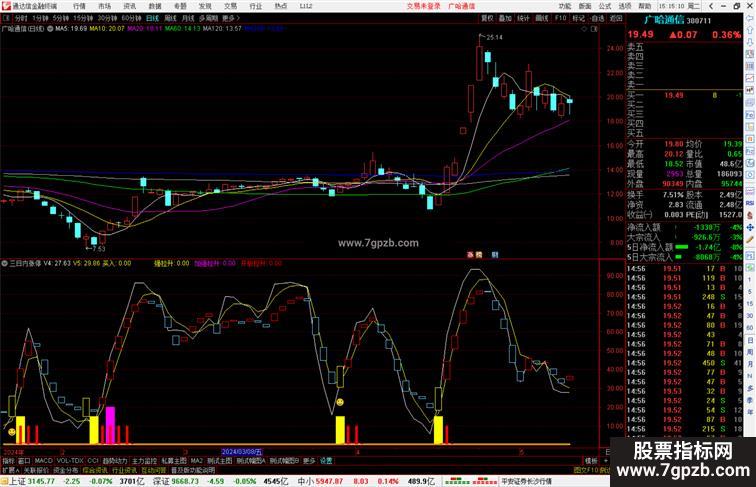
Task: Click the trend line chart sidebar icon
Action: click(750, 78)
